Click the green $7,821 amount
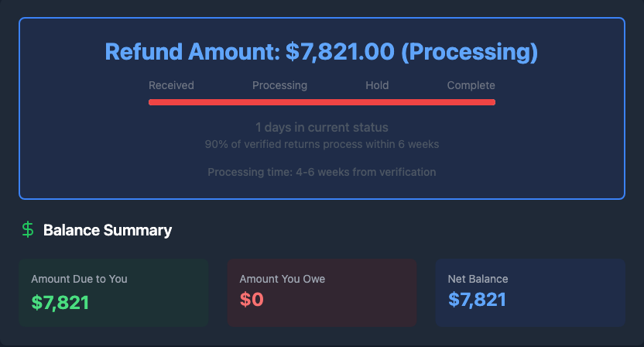This screenshot has height=347, width=644. (60, 302)
